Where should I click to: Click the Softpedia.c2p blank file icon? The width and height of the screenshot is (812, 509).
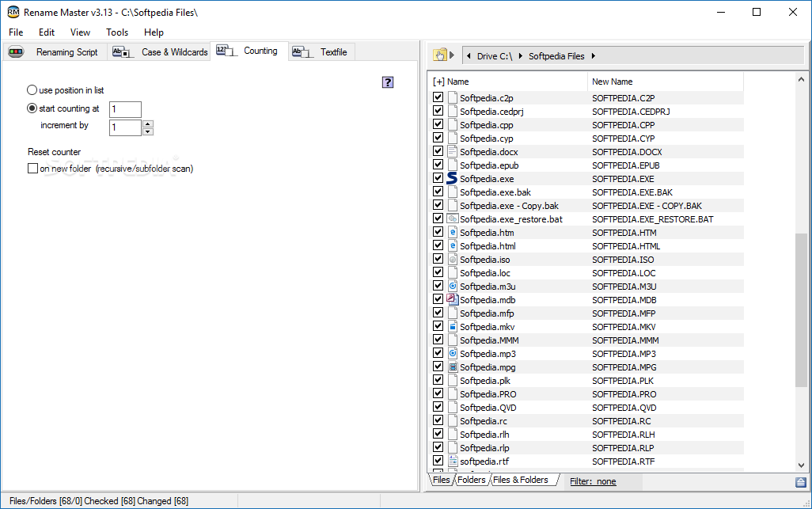point(453,98)
